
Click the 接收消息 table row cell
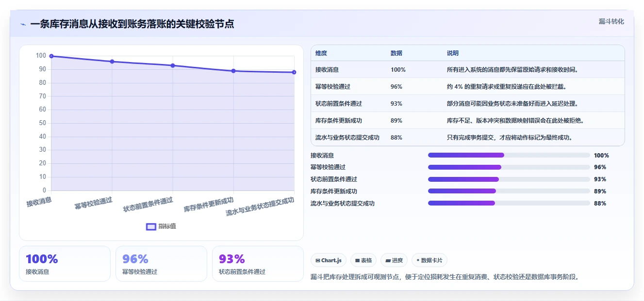pyautogui.click(x=327, y=70)
